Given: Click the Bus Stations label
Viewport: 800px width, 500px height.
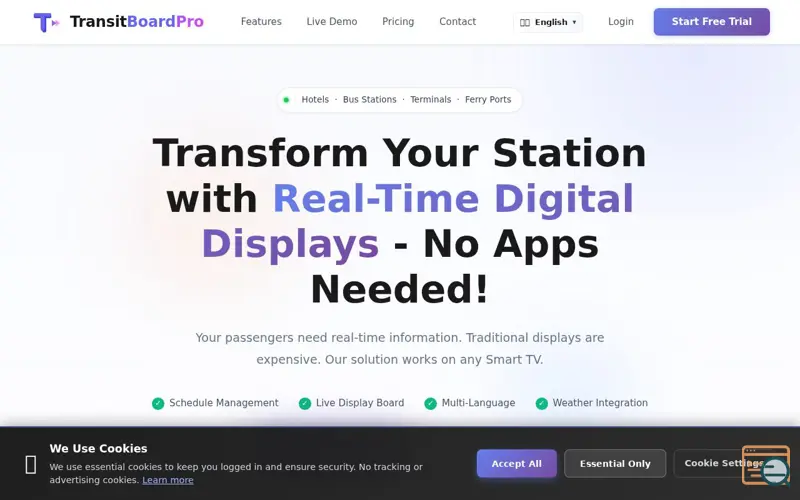Looking at the screenshot, I should [x=369, y=99].
